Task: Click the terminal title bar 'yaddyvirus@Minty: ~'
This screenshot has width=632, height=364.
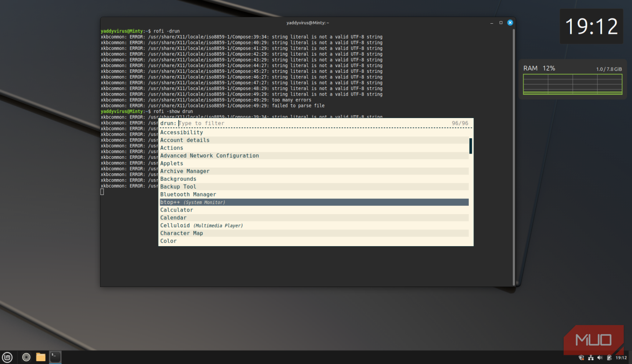Action: [x=308, y=23]
